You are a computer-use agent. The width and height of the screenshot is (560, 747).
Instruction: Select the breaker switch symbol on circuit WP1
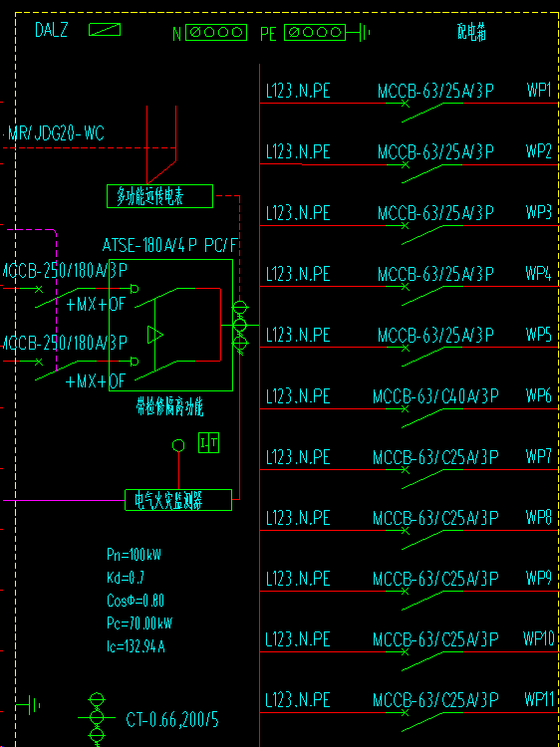424,112
